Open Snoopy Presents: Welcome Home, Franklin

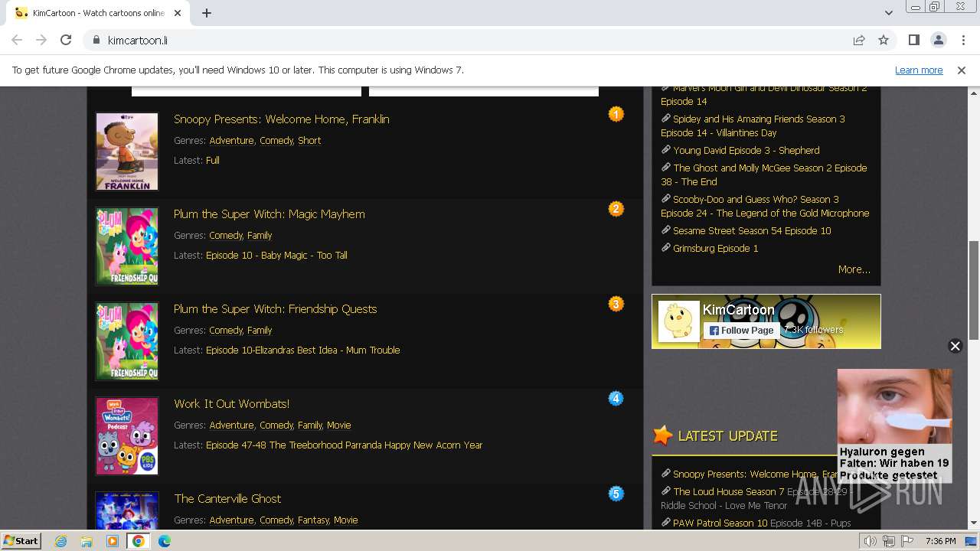[281, 119]
